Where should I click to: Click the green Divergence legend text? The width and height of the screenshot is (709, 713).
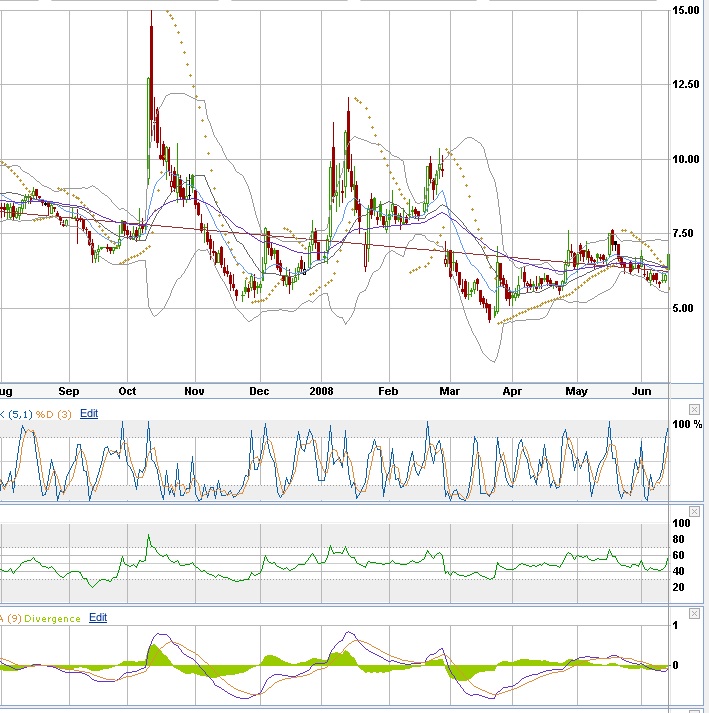coord(54,618)
